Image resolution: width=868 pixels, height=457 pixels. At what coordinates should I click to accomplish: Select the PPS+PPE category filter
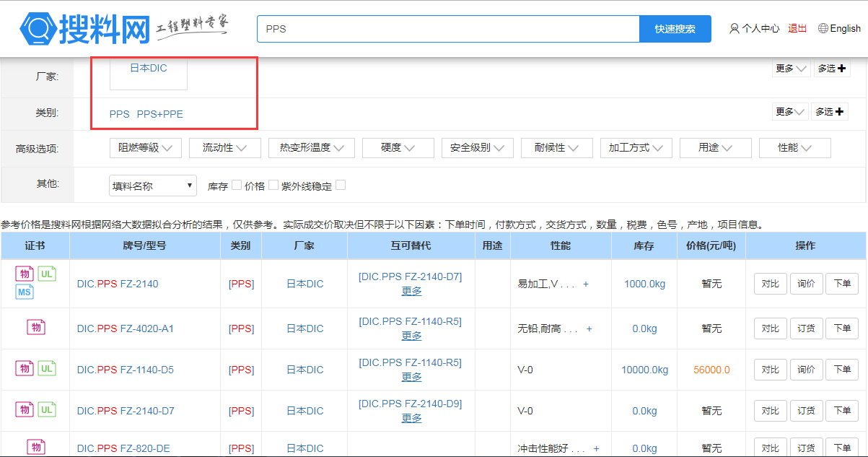[159, 114]
